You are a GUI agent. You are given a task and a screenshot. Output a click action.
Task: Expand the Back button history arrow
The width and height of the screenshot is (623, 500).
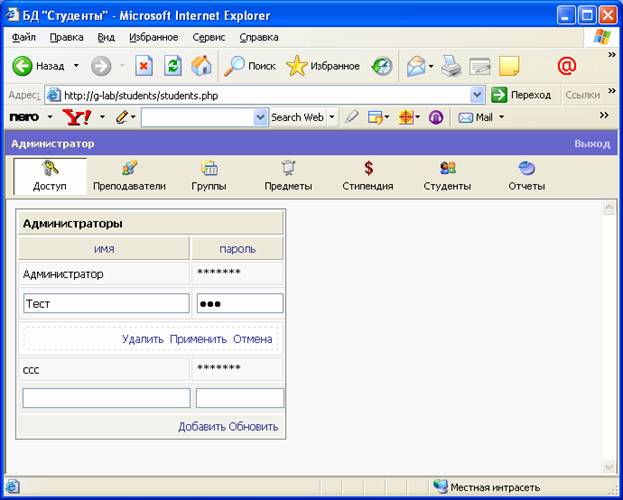tap(76, 66)
